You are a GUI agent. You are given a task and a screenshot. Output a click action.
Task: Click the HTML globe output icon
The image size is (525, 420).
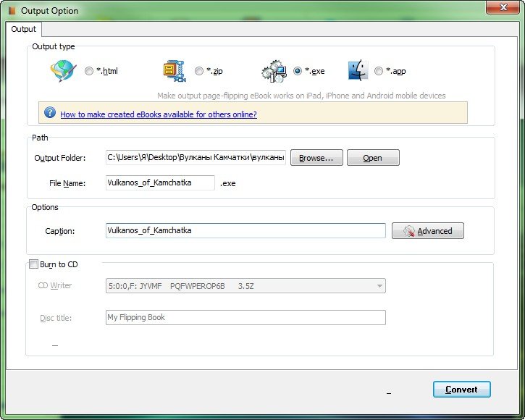[62, 71]
